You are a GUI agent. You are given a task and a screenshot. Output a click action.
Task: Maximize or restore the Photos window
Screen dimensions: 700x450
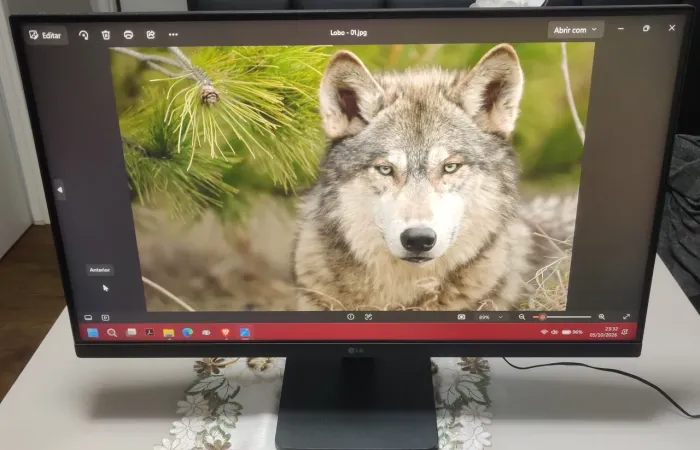tap(646, 28)
